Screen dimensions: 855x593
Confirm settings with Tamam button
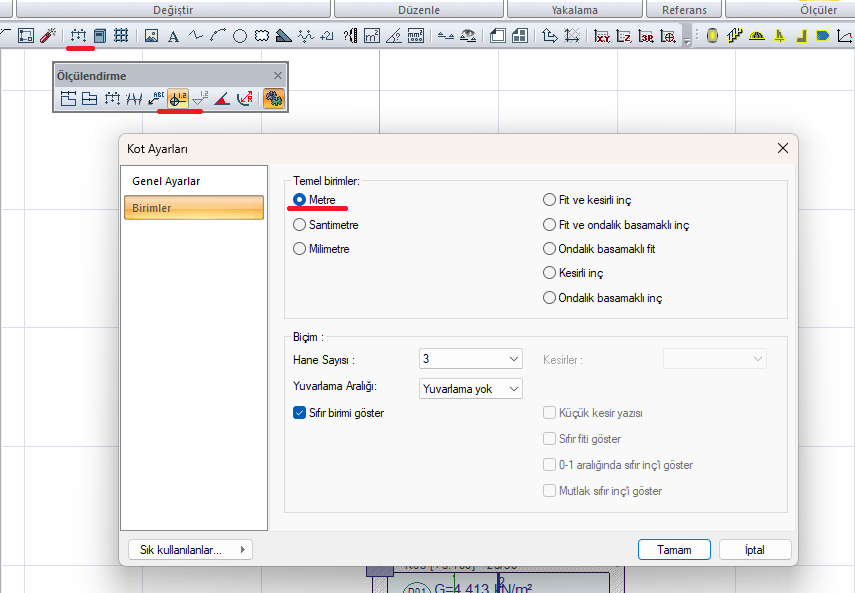click(674, 550)
